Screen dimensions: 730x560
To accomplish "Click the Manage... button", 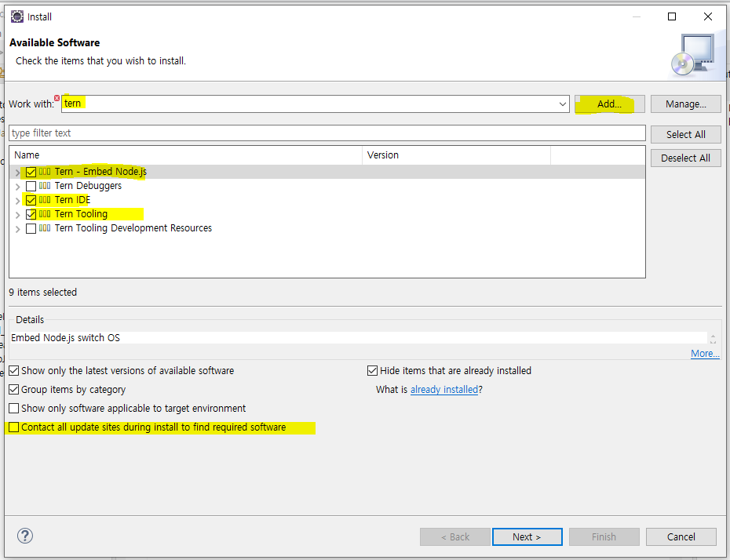I will (x=686, y=104).
